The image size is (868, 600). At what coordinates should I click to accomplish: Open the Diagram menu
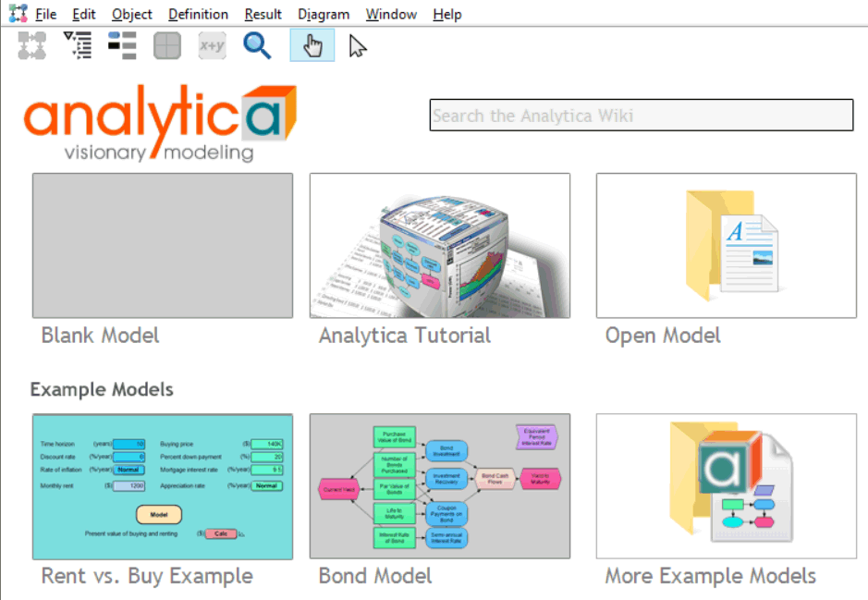coord(324,15)
